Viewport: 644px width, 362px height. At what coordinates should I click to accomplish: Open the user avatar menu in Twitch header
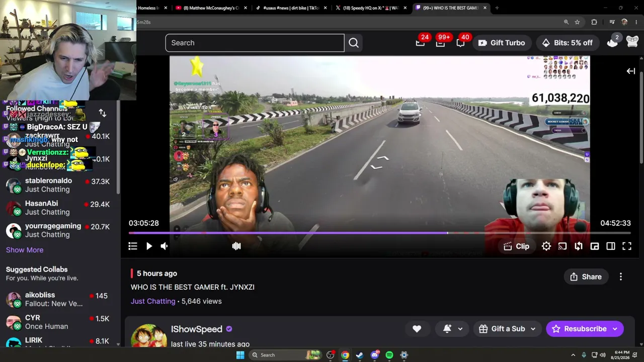pos(632,43)
